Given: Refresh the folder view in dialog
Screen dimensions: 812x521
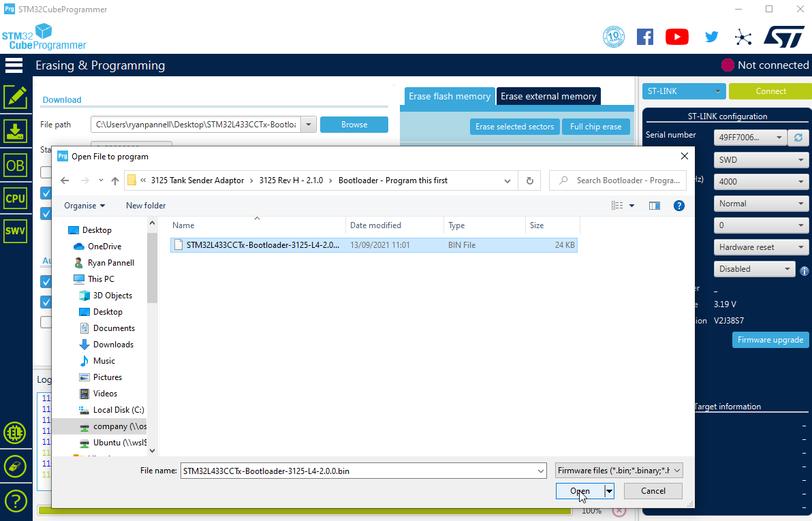Looking at the screenshot, I should (530, 180).
